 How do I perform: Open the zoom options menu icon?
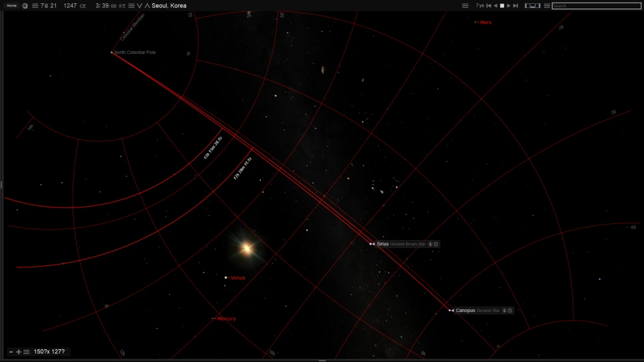click(x=26, y=352)
